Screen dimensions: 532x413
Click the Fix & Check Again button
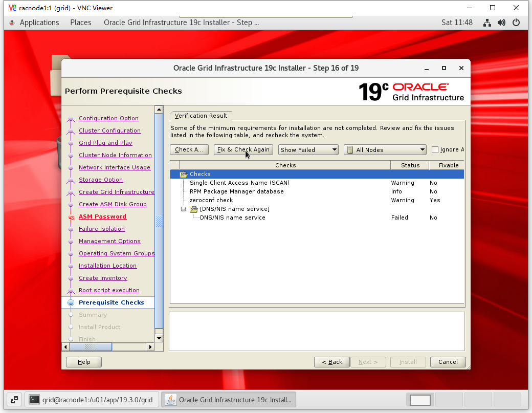[243, 150]
